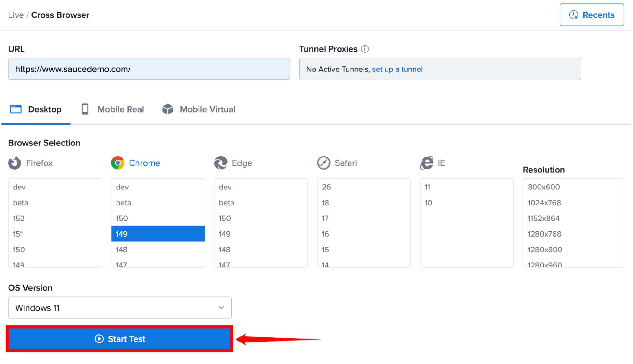This screenshot has width=633, height=364.
Task: Select Firefox version dev
Action: point(55,187)
